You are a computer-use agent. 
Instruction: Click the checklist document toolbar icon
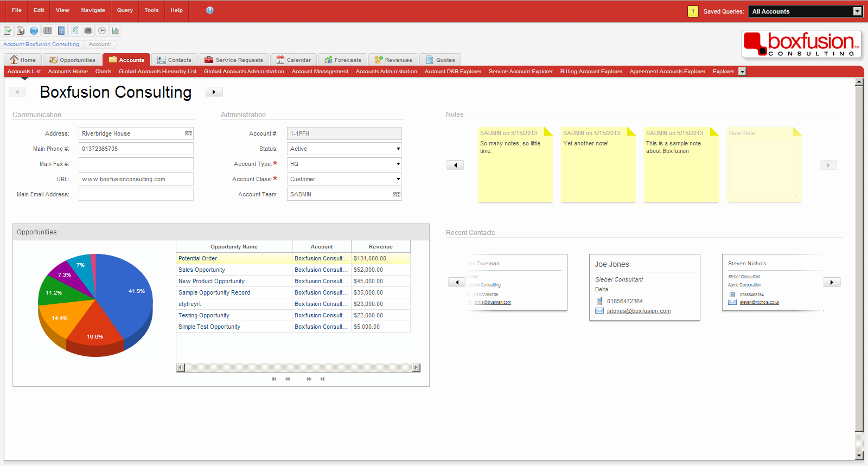[75, 30]
